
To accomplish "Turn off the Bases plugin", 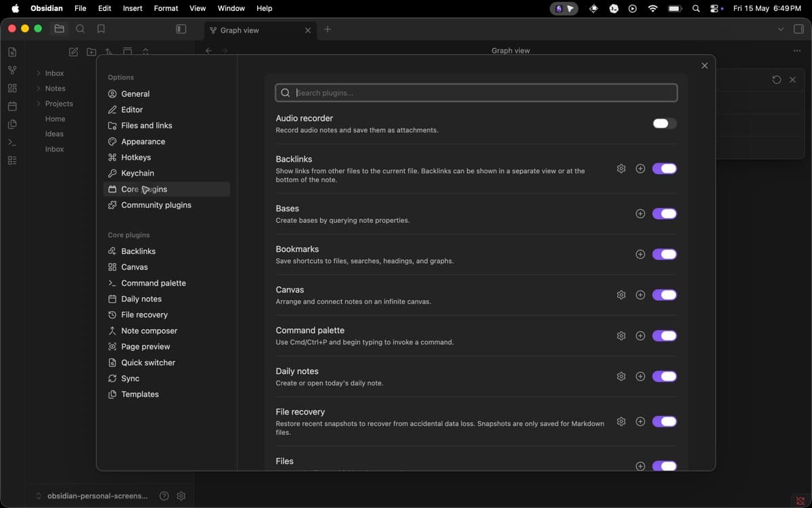I will (x=664, y=213).
